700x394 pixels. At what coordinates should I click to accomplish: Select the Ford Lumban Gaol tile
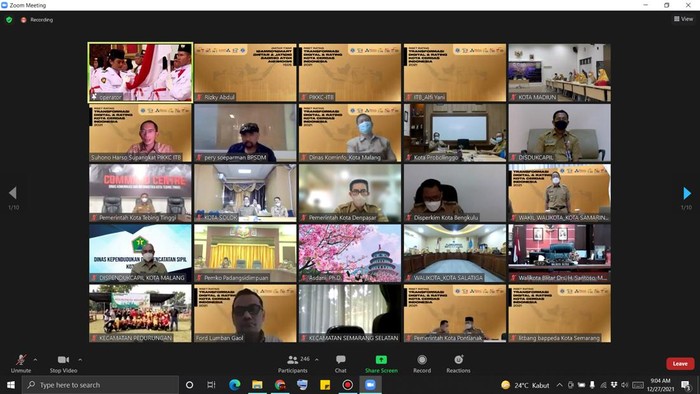245,313
